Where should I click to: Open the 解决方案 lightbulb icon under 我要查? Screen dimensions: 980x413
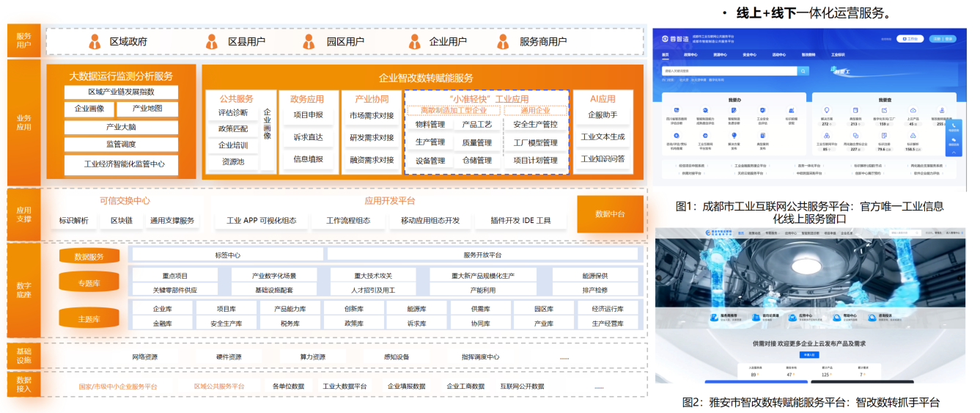826,110
